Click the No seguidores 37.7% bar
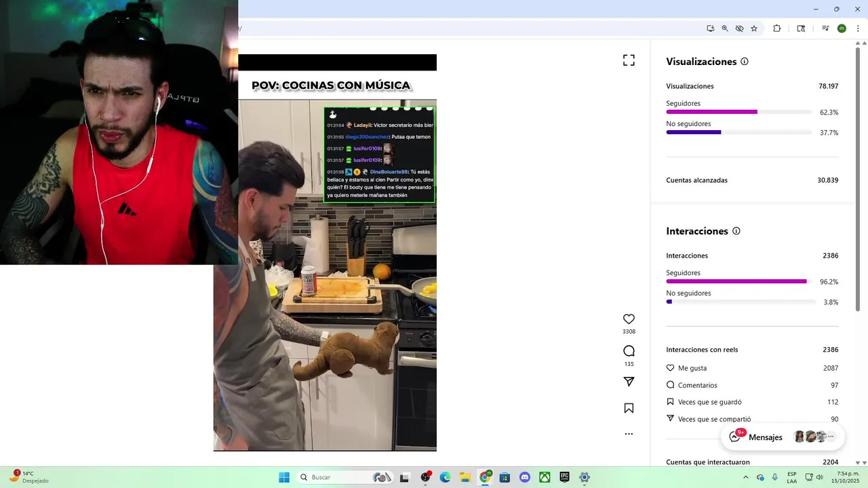 [738, 132]
